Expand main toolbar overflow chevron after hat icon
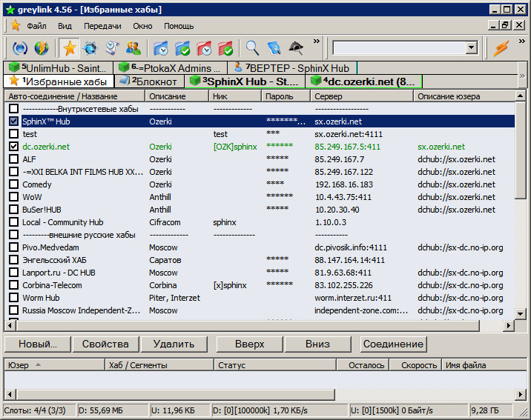Image resolution: width=531 pixels, height=420 pixels. click(316, 41)
